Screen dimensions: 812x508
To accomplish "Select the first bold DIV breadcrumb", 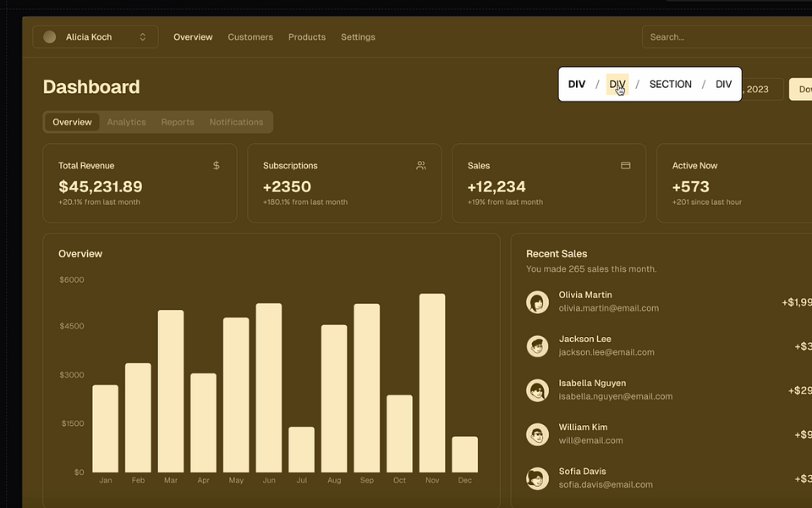I will (576, 84).
